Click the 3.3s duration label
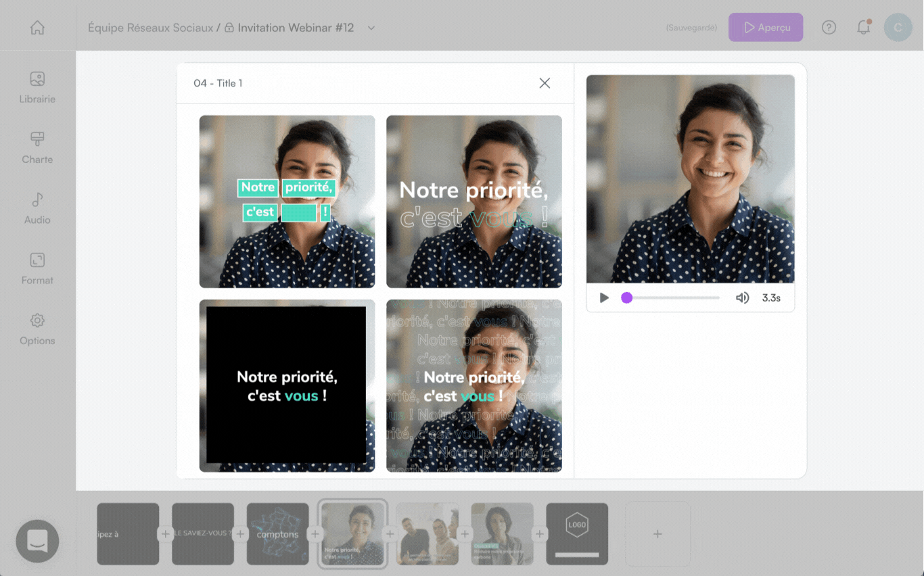Viewport: 924px width, 576px height. point(771,297)
